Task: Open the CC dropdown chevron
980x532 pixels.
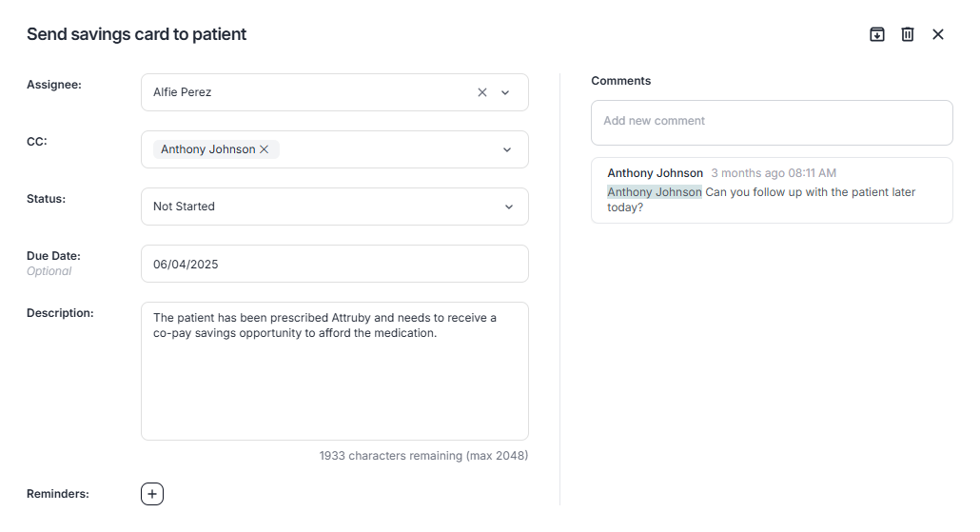Action: pos(507,149)
